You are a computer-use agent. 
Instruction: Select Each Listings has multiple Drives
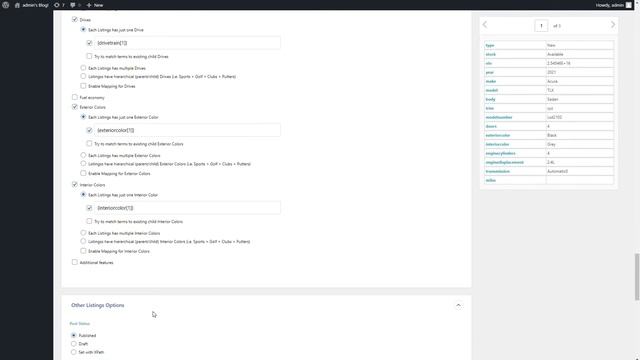click(x=83, y=68)
